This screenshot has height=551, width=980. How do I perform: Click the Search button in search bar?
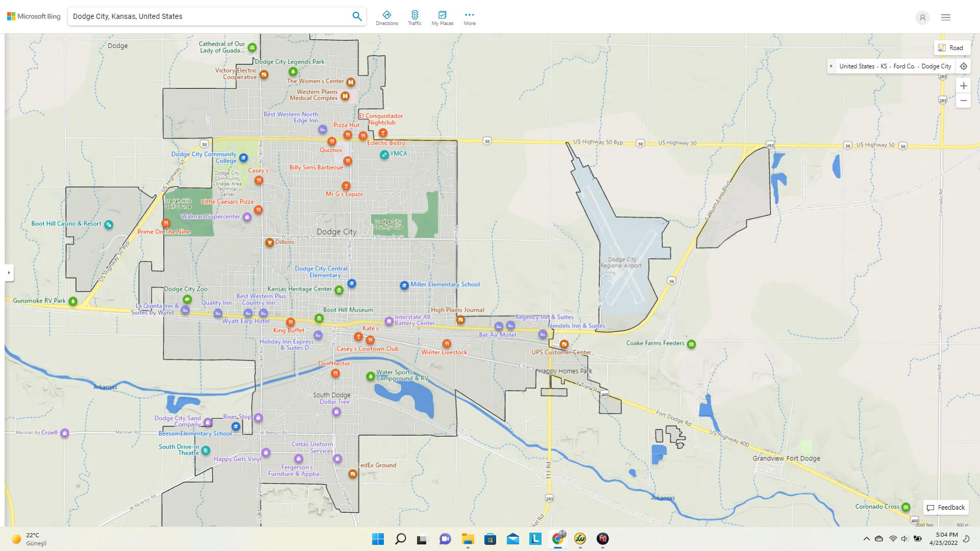[x=357, y=16]
